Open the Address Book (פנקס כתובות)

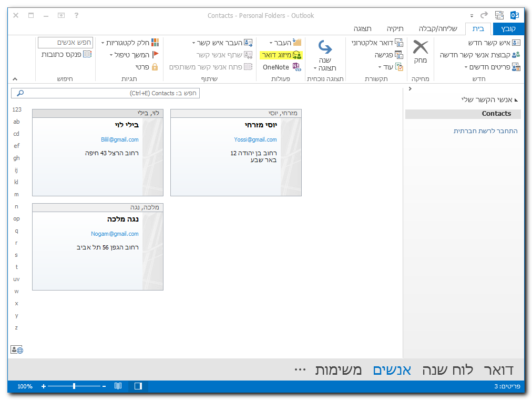tap(87, 54)
